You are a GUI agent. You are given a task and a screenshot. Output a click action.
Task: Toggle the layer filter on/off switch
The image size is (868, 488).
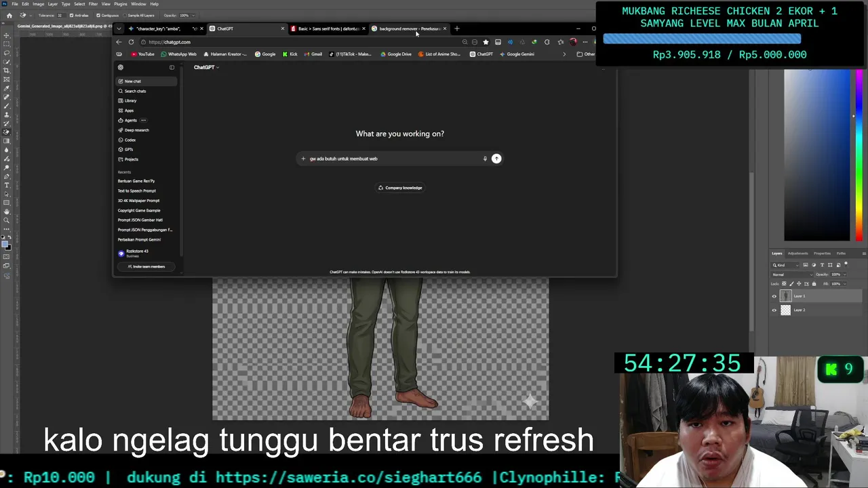pyautogui.click(x=846, y=264)
